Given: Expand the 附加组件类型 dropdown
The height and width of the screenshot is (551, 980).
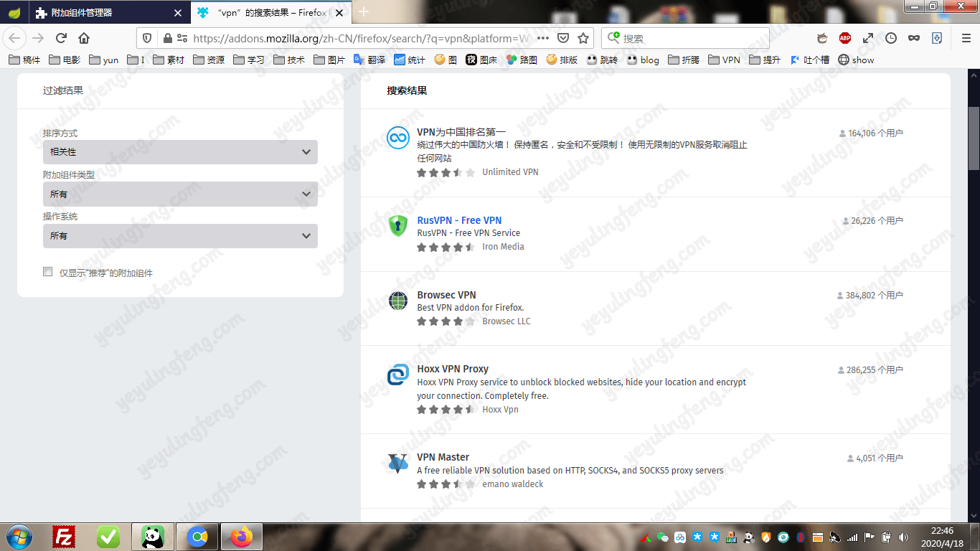Looking at the screenshot, I should point(180,194).
